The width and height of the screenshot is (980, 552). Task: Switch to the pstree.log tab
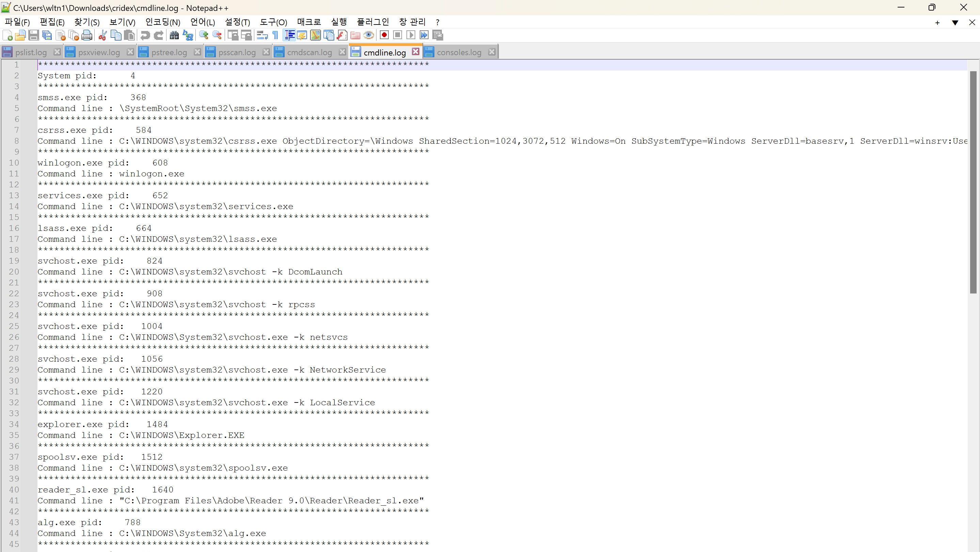(x=169, y=52)
